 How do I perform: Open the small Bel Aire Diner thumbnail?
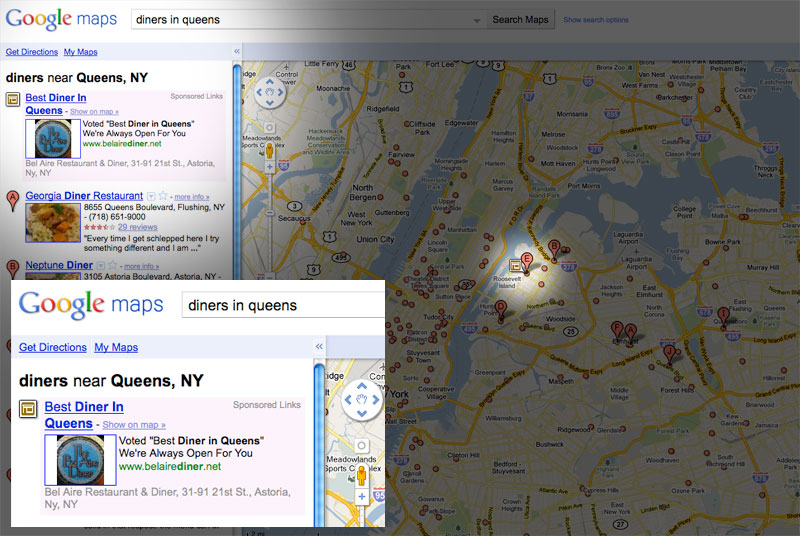tap(53, 139)
